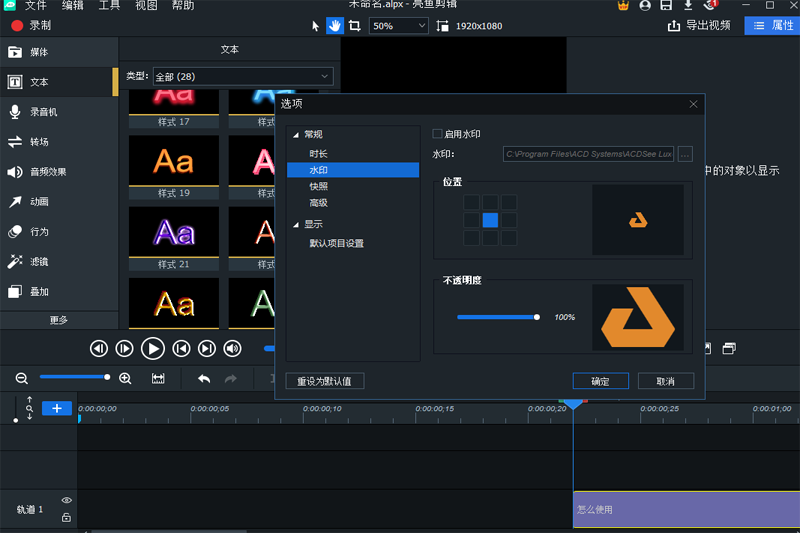Click the zoom-in magnifier on timeline
This screenshot has height=533, width=800.
click(125, 378)
